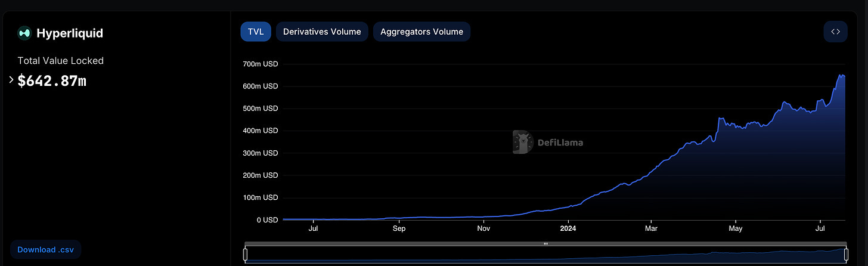
Task: Click the 200m USD axis label
Action: click(261, 175)
